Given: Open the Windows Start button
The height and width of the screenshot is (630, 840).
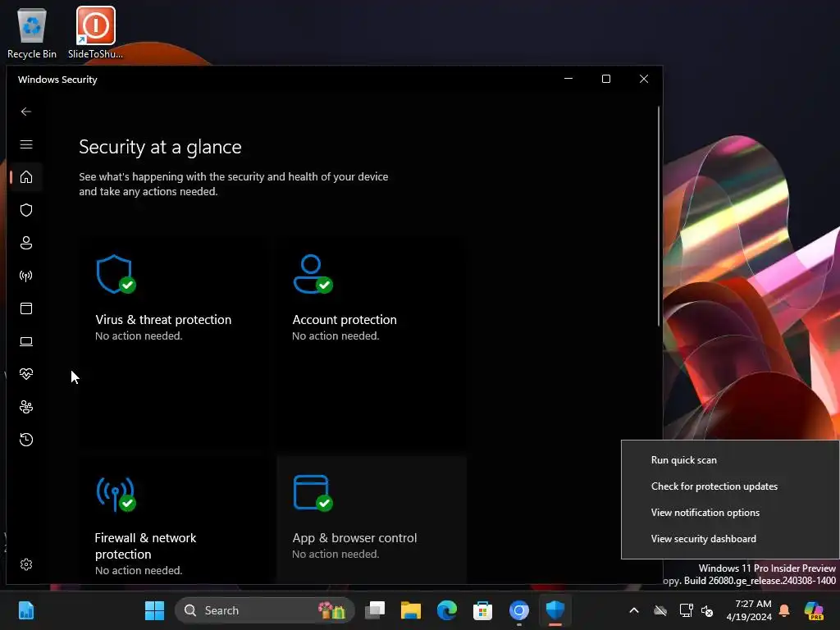Looking at the screenshot, I should click(x=155, y=610).
